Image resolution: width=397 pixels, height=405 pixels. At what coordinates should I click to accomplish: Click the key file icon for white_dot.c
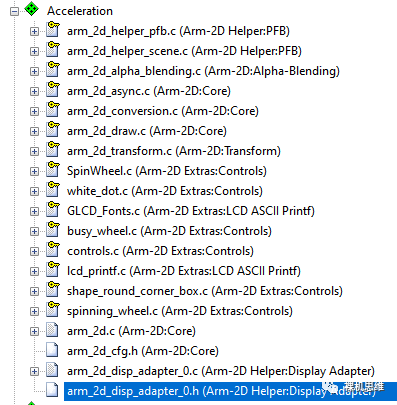pyautogui.click(x=53, y=189)
